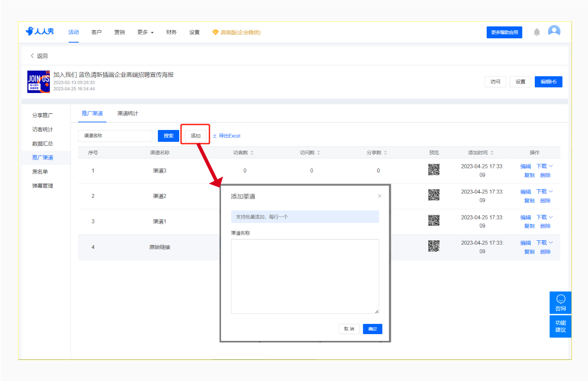The width and height of the screenshot is (588, 381).
Task: Click the 原始链接 name cell
Action: tap(160, 247)
